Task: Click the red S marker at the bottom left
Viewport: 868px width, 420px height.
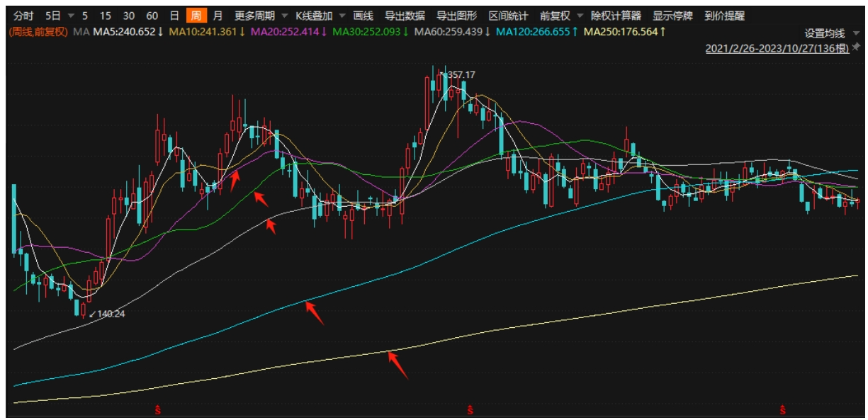Action: [157, 409]
